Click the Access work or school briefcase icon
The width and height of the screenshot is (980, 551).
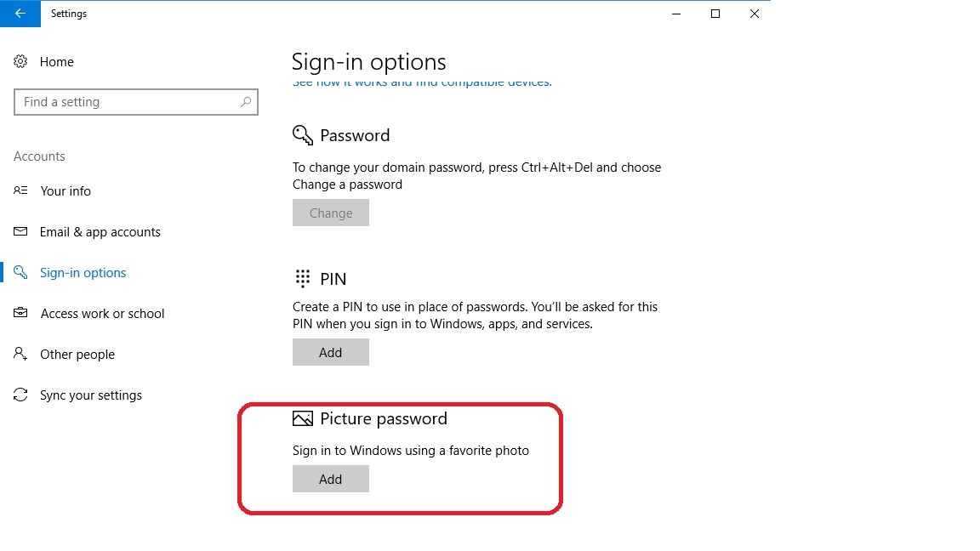20,313
